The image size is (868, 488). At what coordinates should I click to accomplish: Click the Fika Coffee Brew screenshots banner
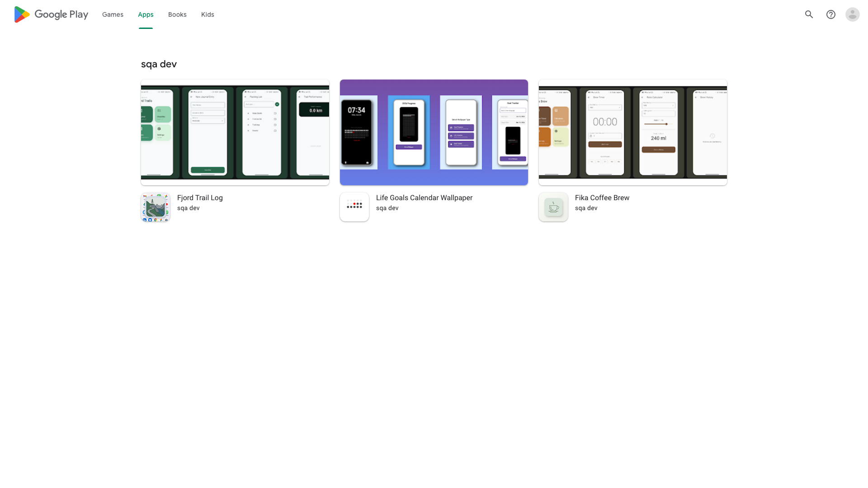tap(633, 132)
